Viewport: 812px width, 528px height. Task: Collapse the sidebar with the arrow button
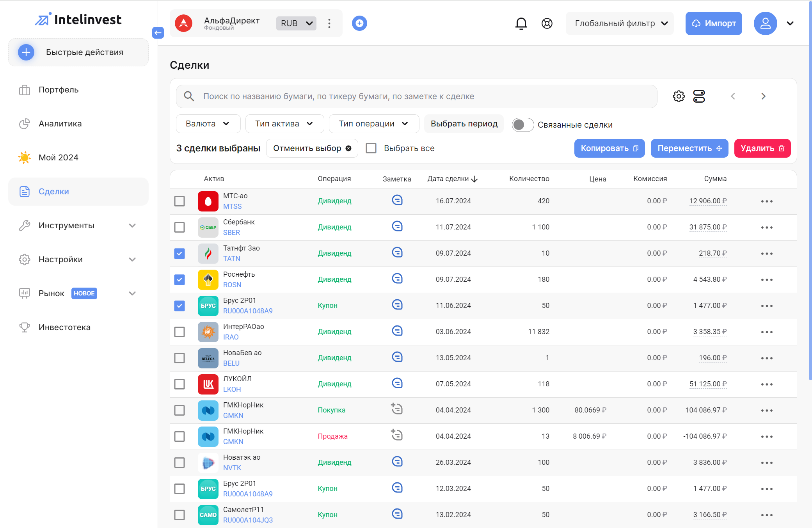tap(158, 33)
